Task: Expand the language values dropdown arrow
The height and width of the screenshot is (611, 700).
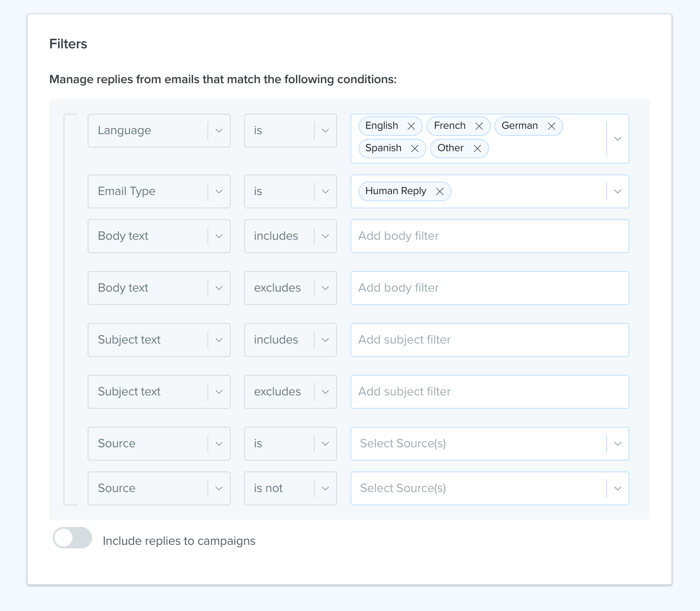Action: point(618,139)
